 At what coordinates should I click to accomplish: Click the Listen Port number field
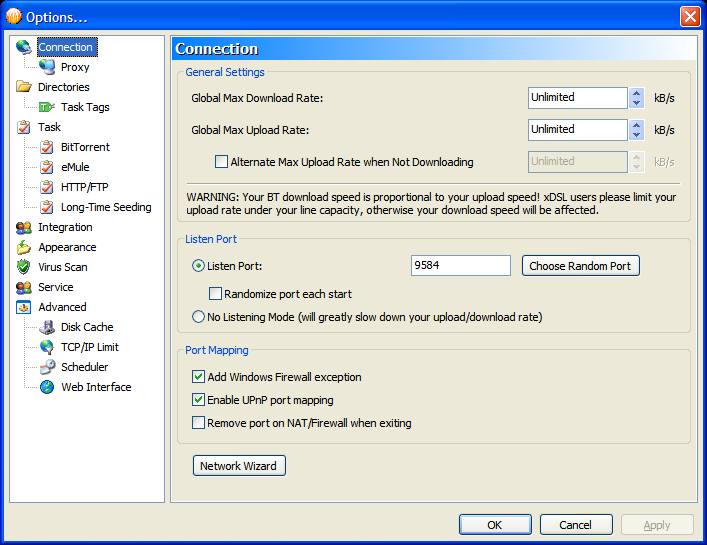pyautogui.click(x=460, y=266)
